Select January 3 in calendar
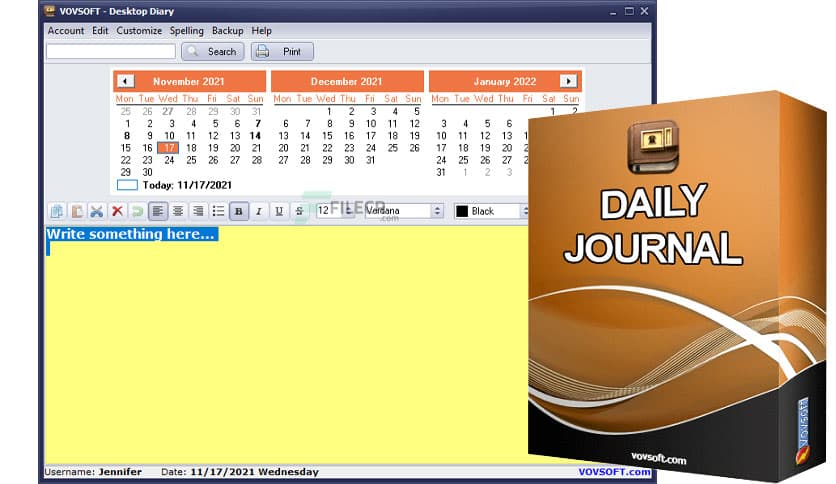 443,123
